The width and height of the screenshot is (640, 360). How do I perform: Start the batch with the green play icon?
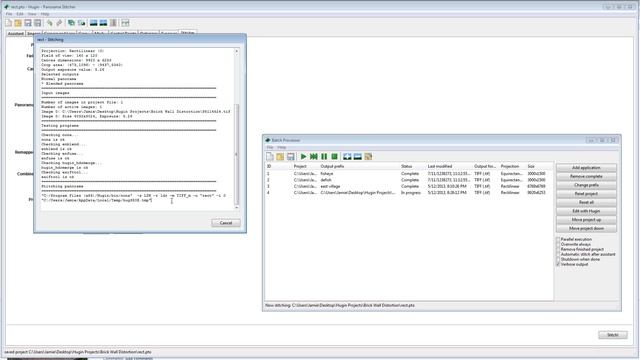(303, 157)
